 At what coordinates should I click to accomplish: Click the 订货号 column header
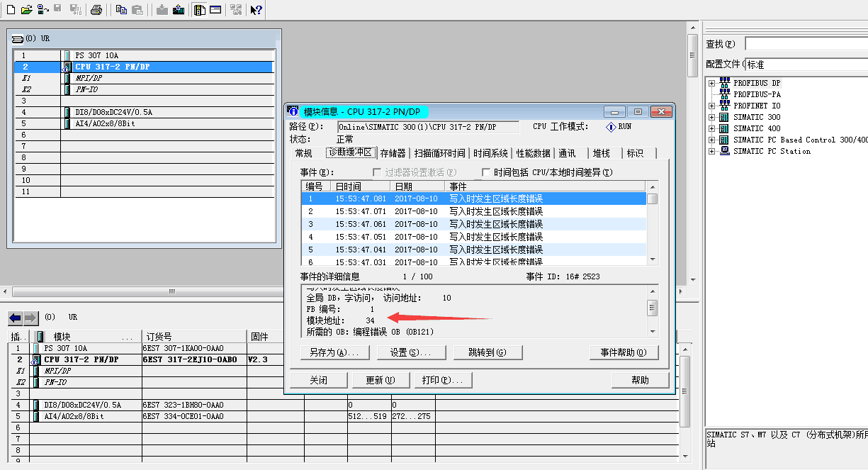click(194, 337)
